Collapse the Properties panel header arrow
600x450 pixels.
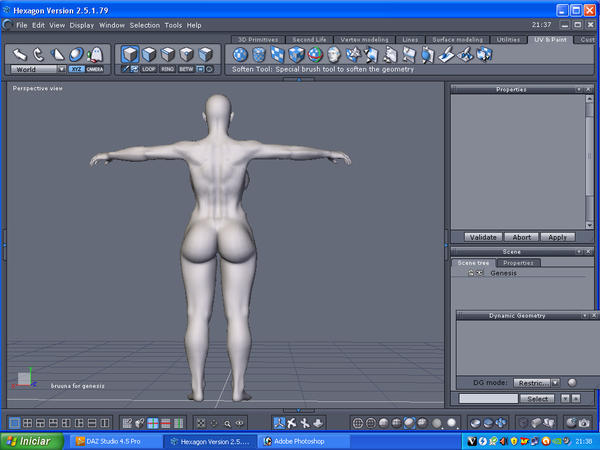tap(578, 89)
